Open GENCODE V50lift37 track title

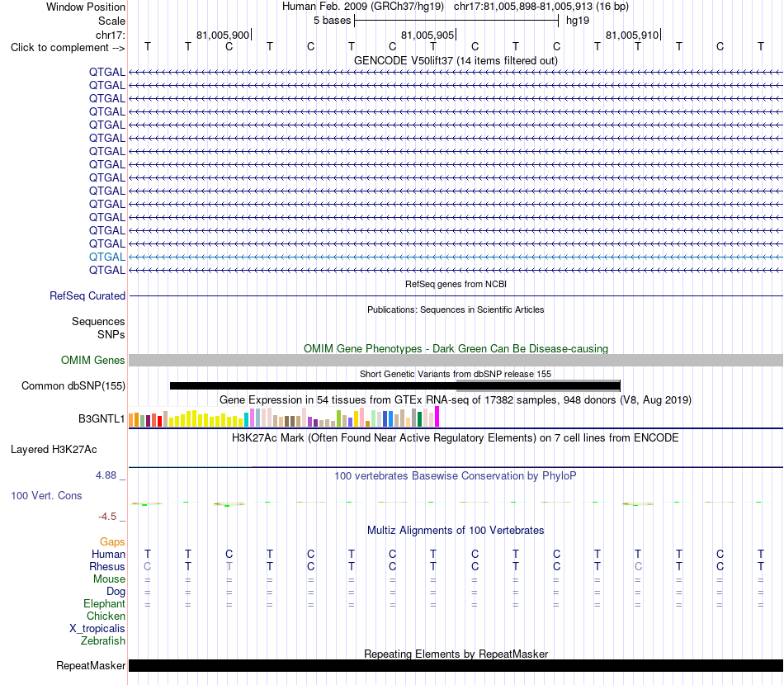[x=456, y=60]
